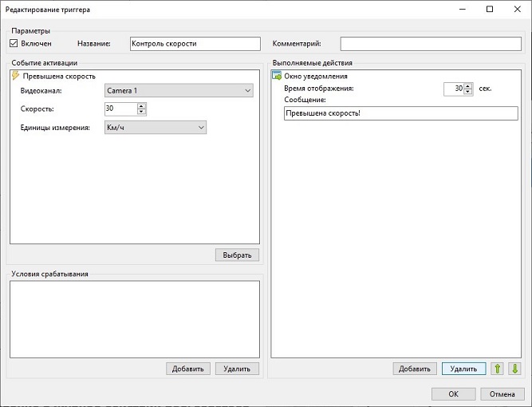Click the Сообщение field reading Превышена скорость!
The width and height of the screenshot is (532, 407).
pos(400,113)
